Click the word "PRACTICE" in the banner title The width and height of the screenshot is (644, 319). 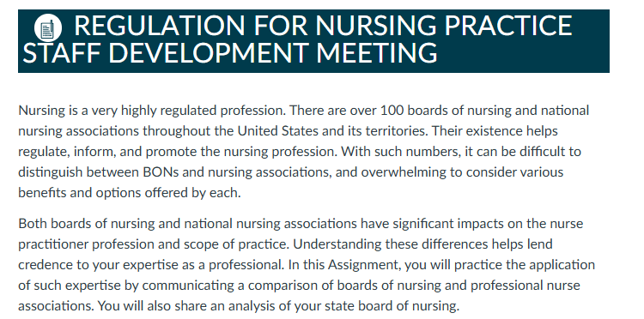point(508,26)
